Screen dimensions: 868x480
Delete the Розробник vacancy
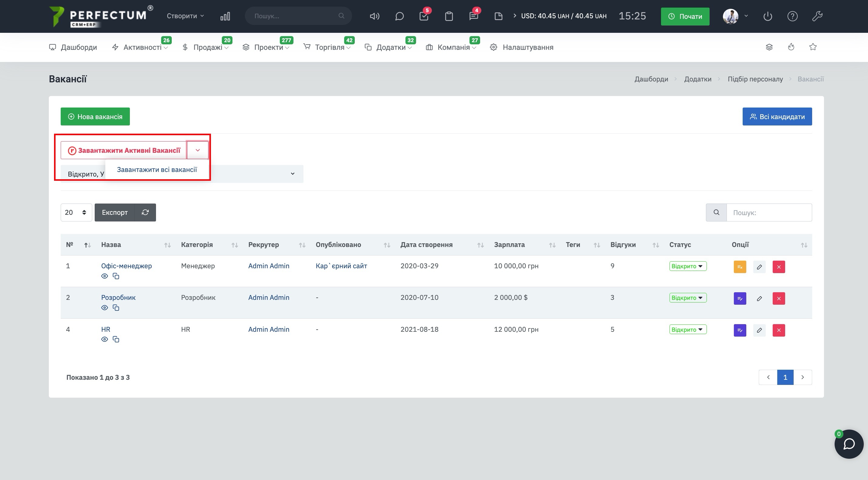click(x=779, y=299)
